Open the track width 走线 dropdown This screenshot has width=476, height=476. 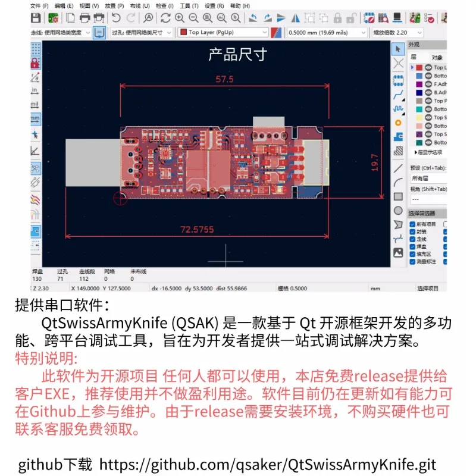61,33
